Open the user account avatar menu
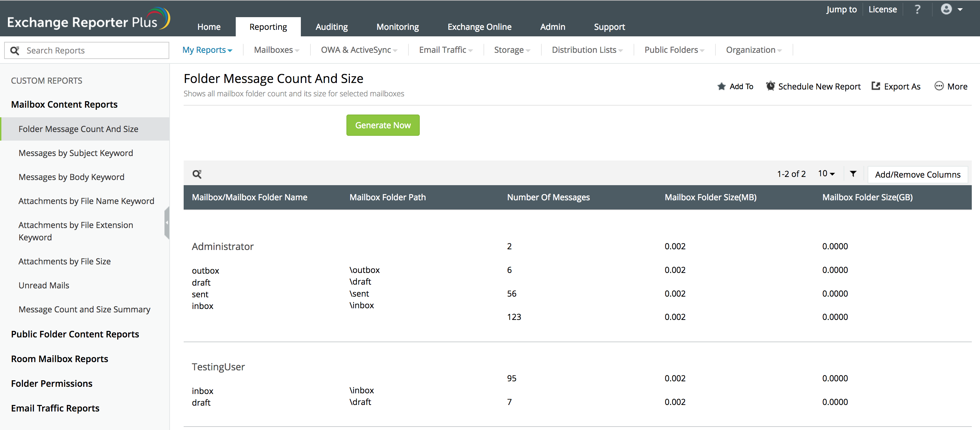This screenshot has height=430, width=980. coord(946,9)
